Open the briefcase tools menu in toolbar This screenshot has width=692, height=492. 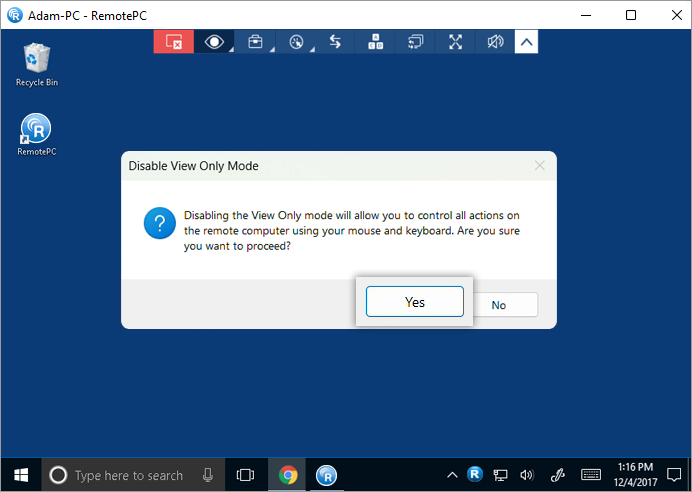click(255, 42)
